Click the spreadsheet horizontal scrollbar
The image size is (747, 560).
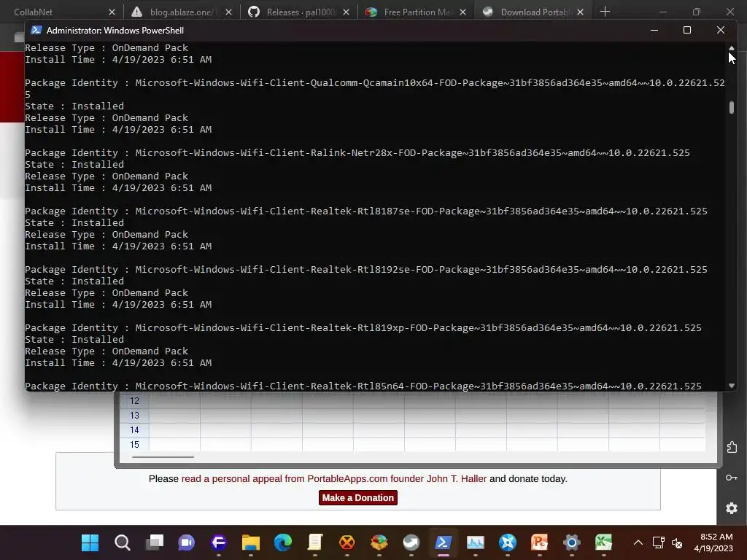[x=163, y=456]
